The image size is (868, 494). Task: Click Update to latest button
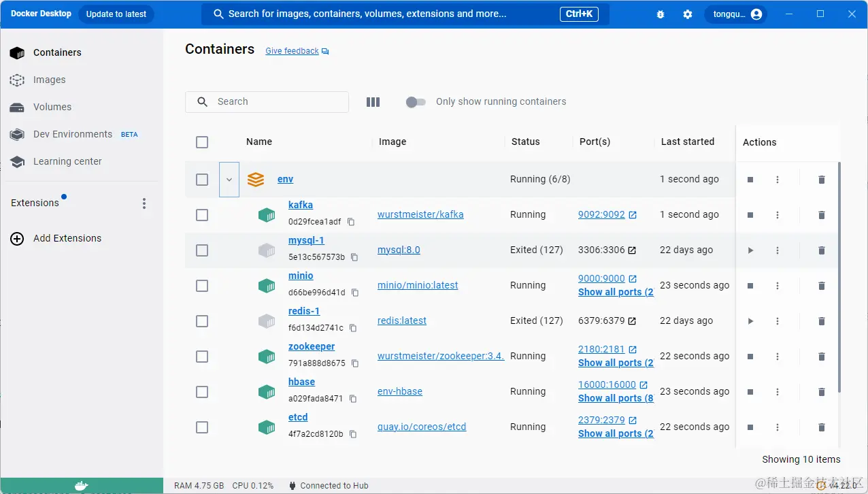click(x=116, y=14)
